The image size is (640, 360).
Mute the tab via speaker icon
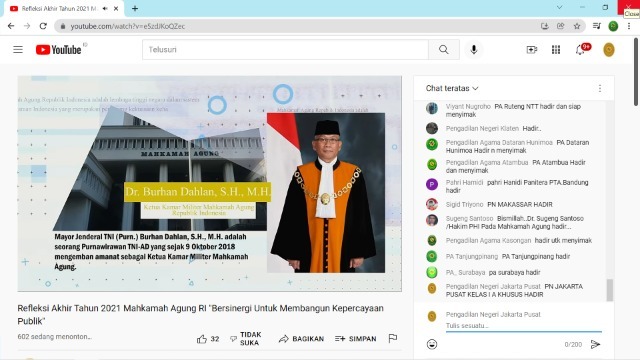pos(105,9)
